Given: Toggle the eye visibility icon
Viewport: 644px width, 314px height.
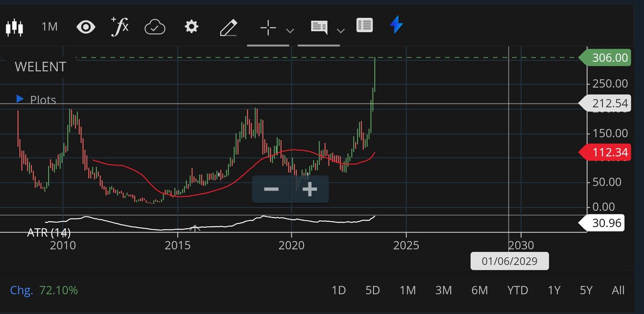Looking at the screenshot, I should click(85, 27).
